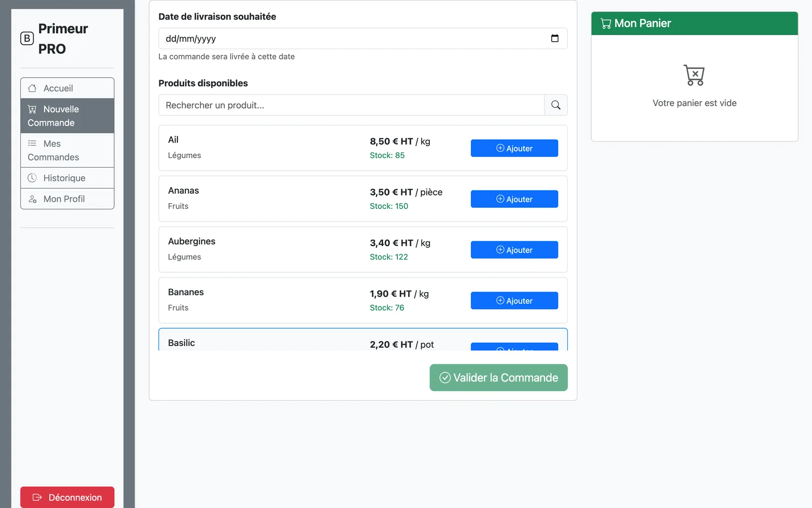Click the person icon beside Mon Profil
Image resolution: width=812 pixels, height=508 pixels.
coord(32,199)
